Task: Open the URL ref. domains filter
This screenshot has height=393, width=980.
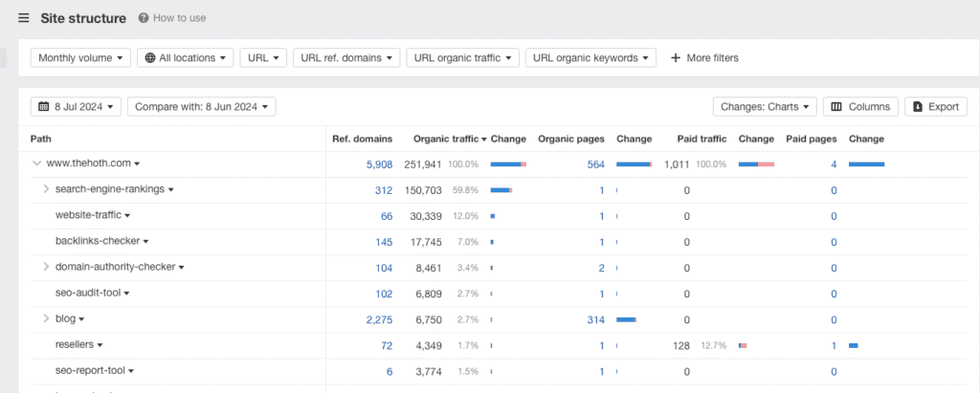Action: 346,58
